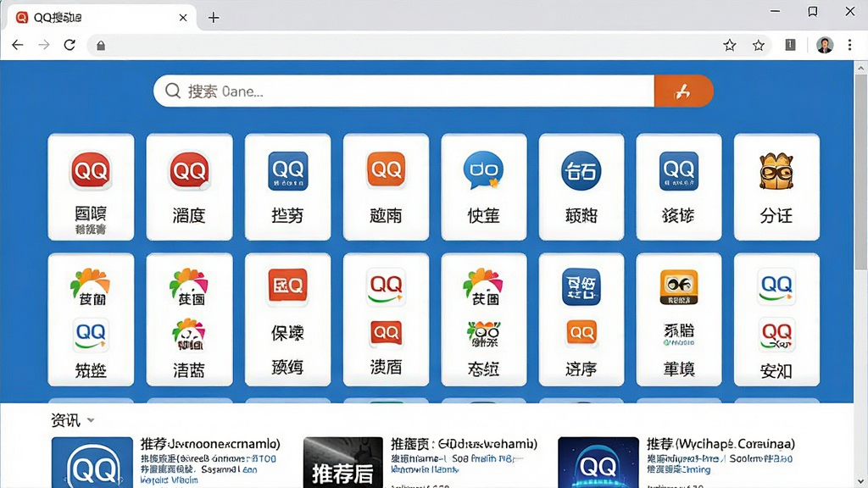
Task: Click the page scrollbar thumb
Action: tap(860, 171)
